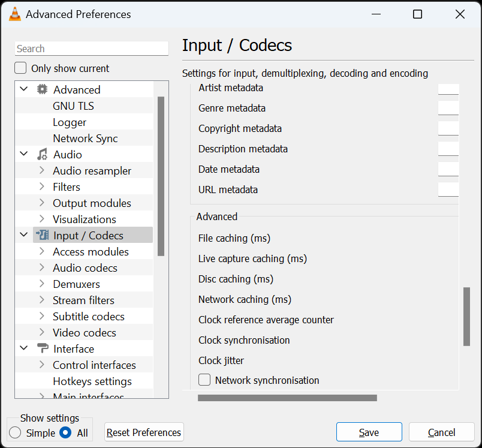Click the Clock jitter label
482x448 pixels.
click(221, 360)
